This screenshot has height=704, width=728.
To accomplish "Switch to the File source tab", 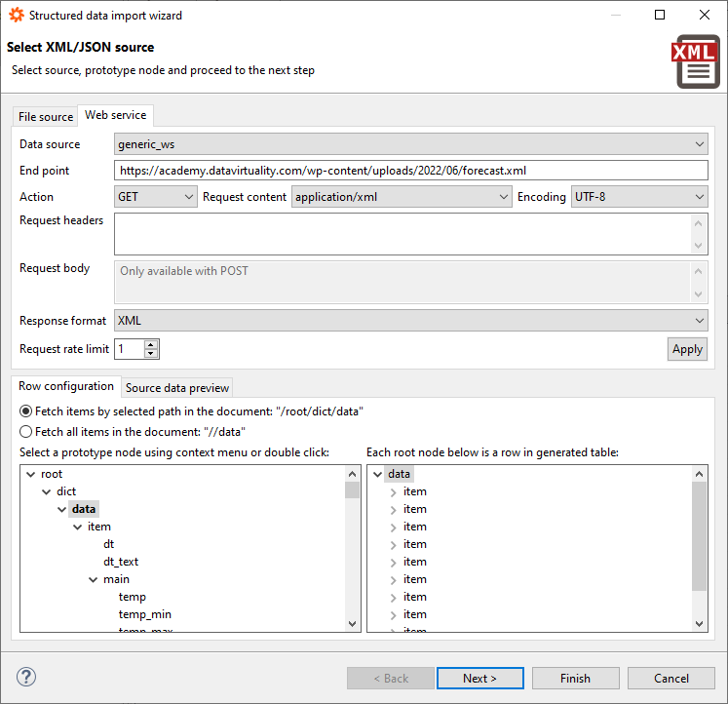I will click(x=46, y=117).
